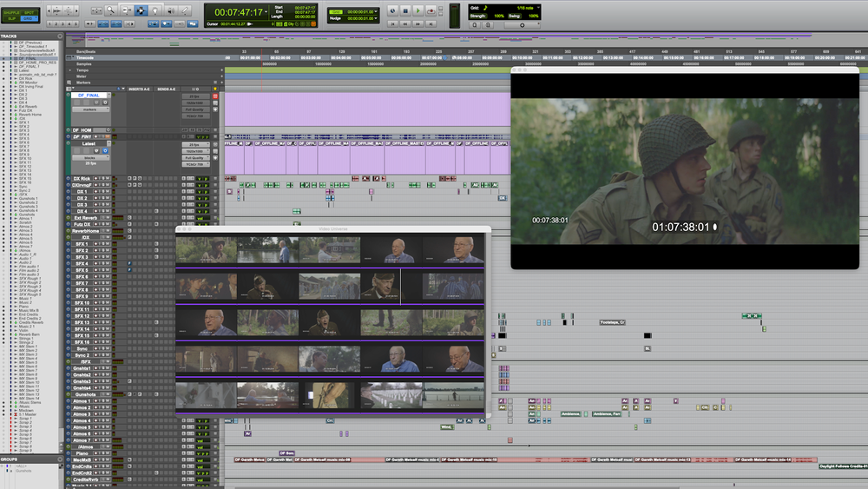Expand the Tempo ruler
Viewport: 868px width, 489px height.
pos(70,70)
